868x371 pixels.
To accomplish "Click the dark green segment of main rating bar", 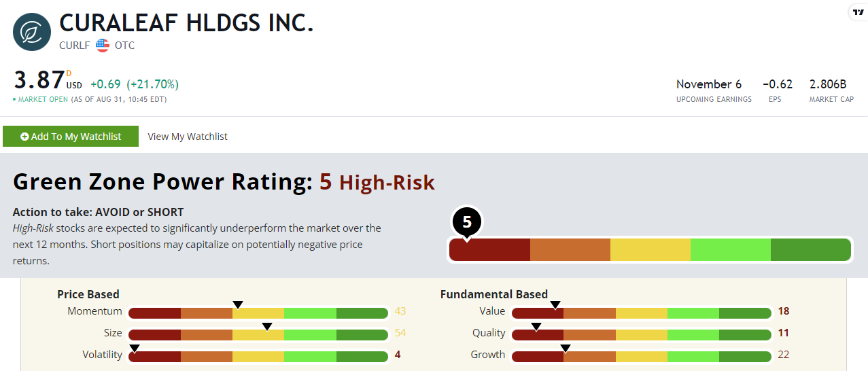I will coord(810,250).
